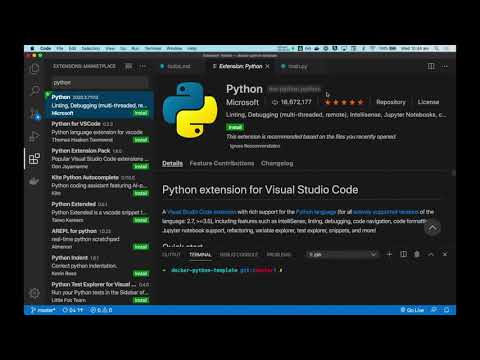Click Ignore Recommendation
The image size is (480, 360).
coord(255,146)
